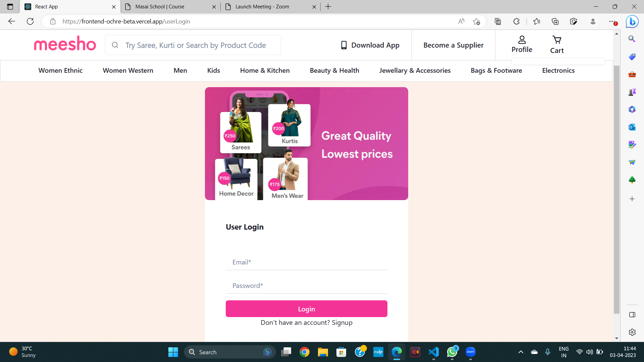The height and width of the screenshot is (362, 644).
Task: Follow the Signup link below Login
Action: click(x=342, y=322)
